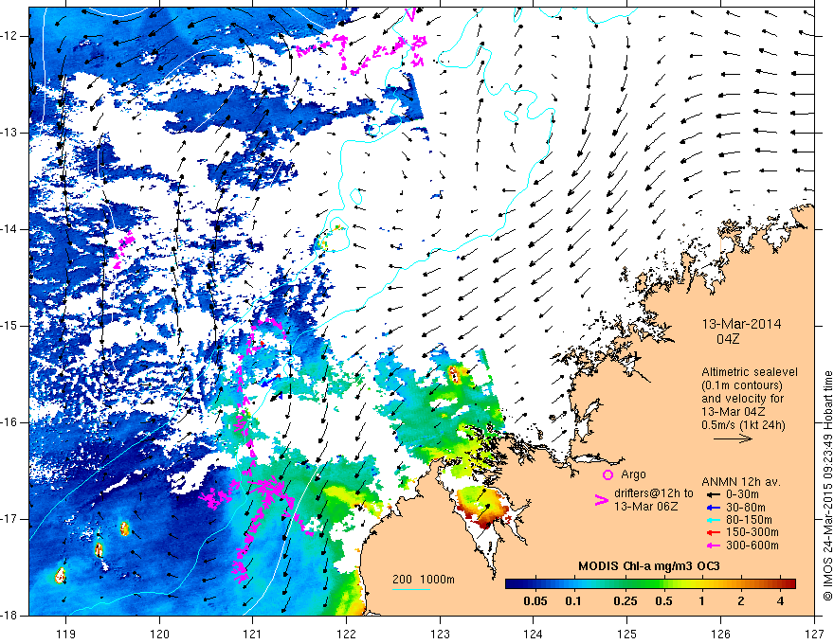Screen dimensions: 834x644
Task: Click the date label 13-Mar-2014
Action: 741,324
